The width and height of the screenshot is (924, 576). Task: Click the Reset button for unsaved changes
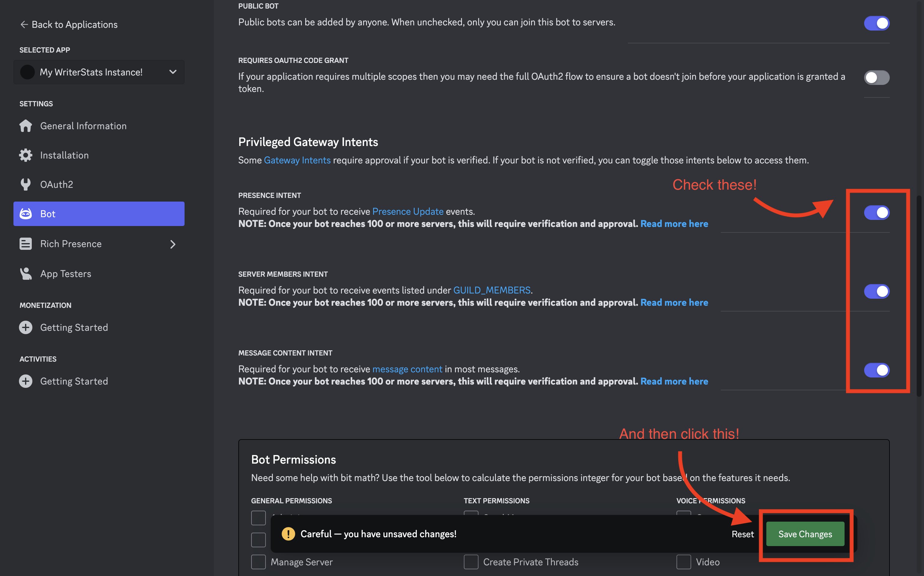click(742, 534)
